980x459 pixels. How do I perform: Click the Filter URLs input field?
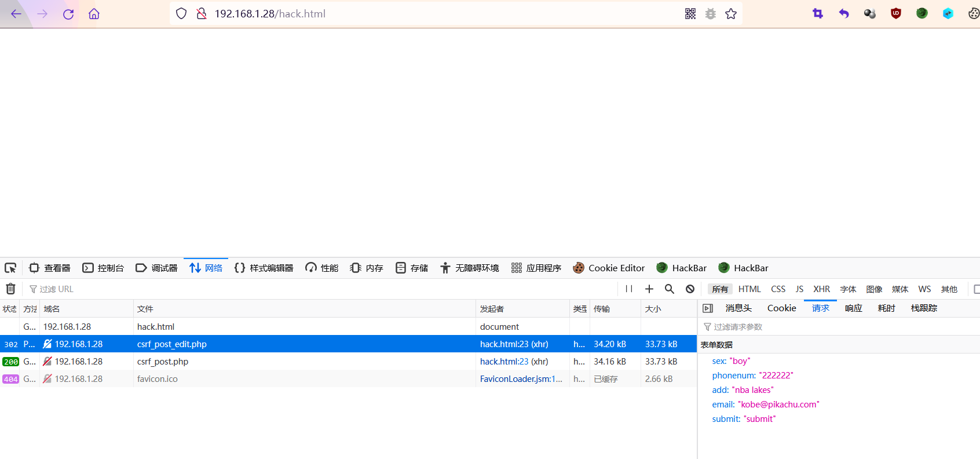click(x=321, y=289)
